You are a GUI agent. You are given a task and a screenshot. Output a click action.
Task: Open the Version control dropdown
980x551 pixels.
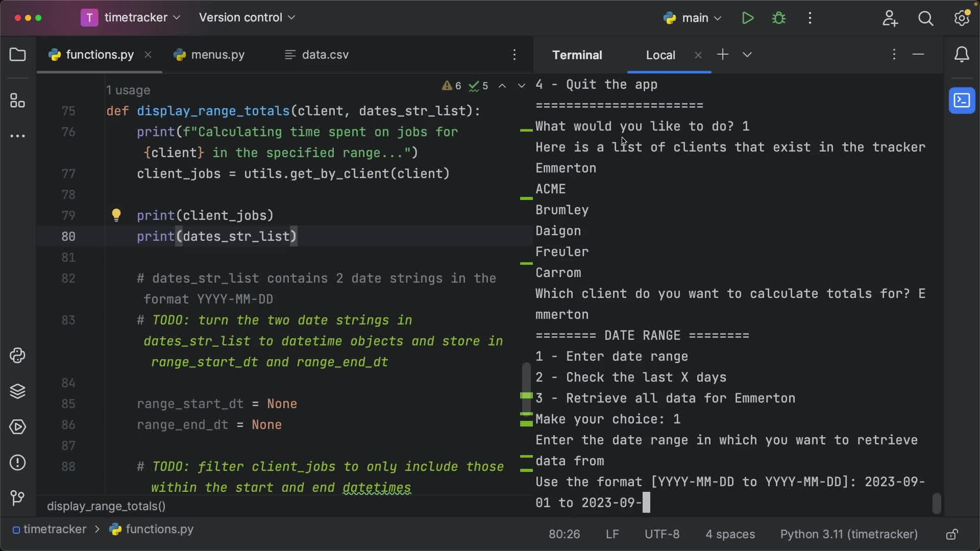click(247, 18)
